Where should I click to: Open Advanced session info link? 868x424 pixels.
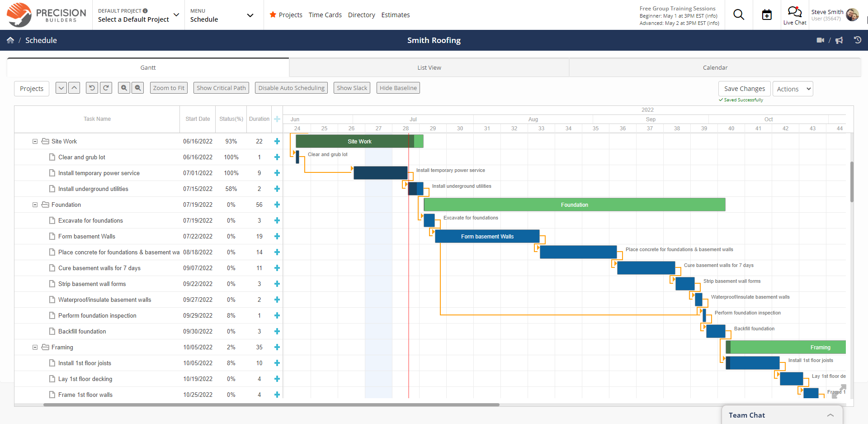[713, 23]
